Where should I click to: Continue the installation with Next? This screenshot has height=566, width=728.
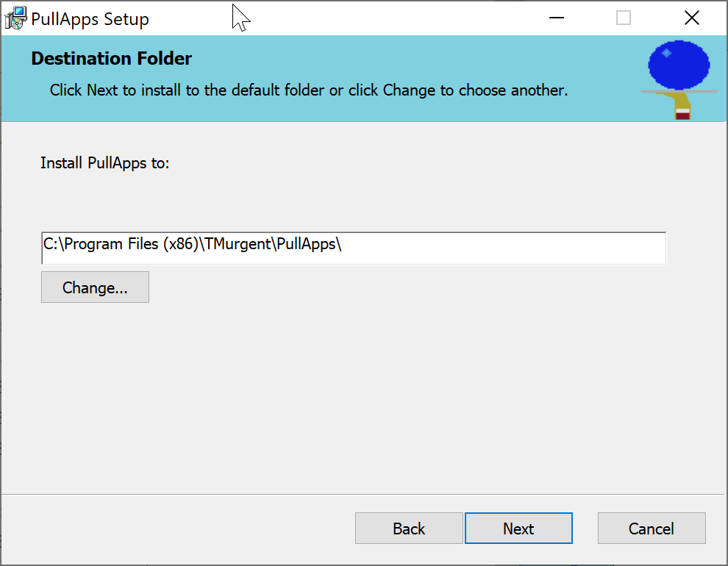[518, 528]
